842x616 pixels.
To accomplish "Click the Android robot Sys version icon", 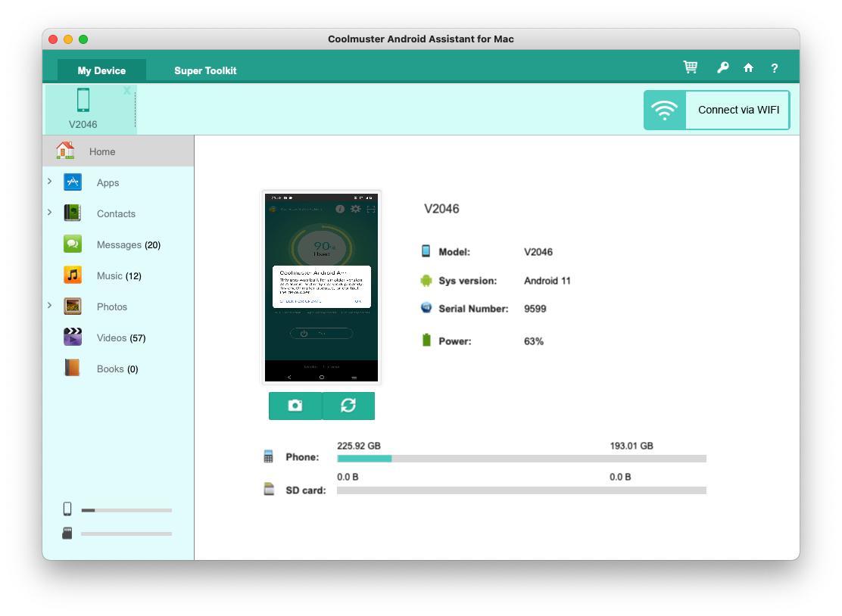I will click(x=426, y=281).
